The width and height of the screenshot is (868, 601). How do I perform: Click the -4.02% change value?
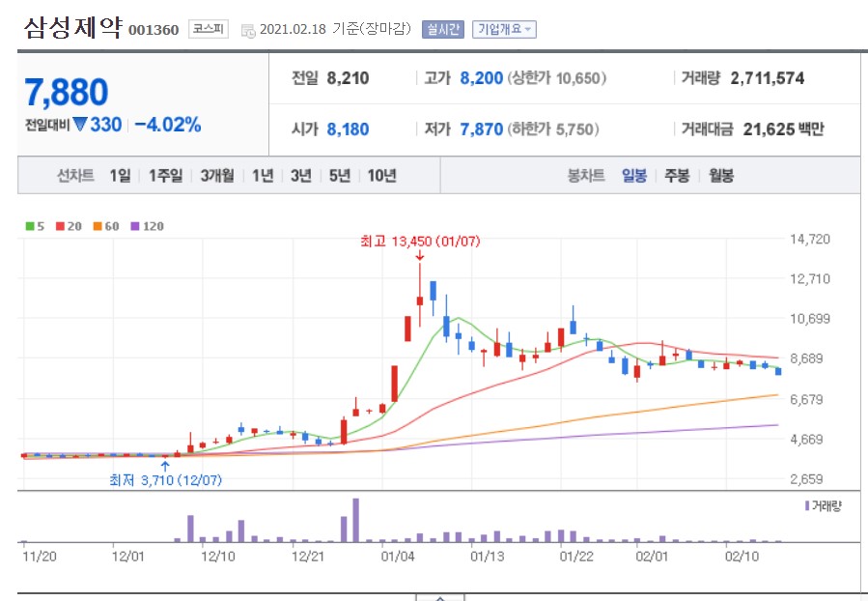[168, 124]
